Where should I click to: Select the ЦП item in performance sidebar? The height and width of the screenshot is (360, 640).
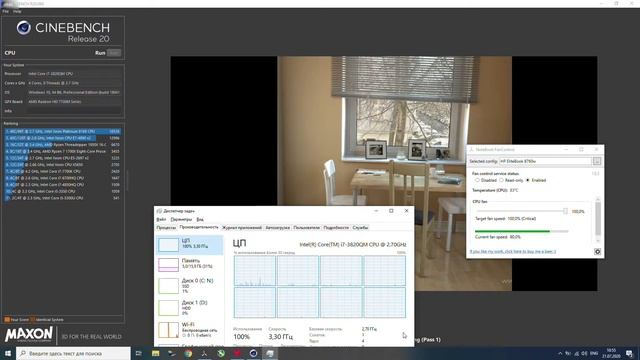(x=190, y=244)
